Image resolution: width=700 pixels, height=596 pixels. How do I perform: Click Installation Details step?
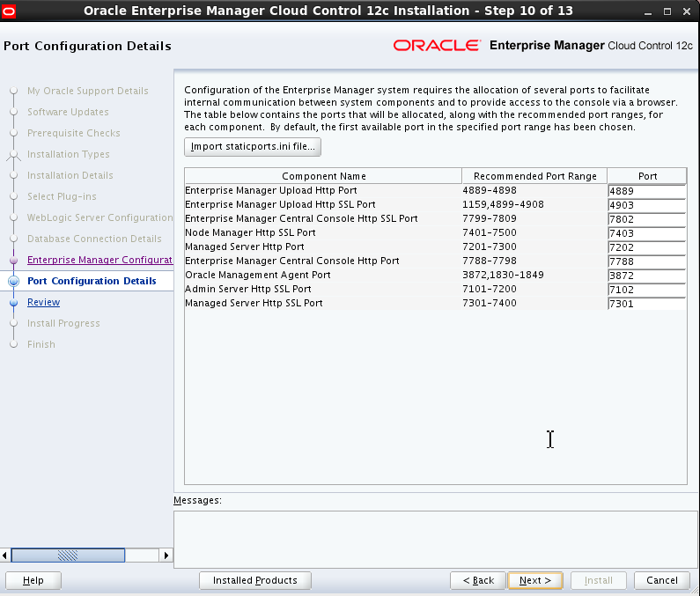click(x=70, y=175)
